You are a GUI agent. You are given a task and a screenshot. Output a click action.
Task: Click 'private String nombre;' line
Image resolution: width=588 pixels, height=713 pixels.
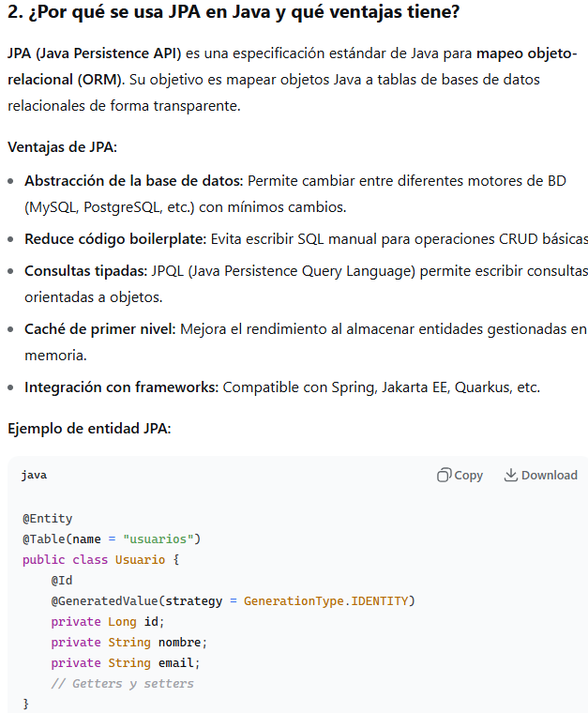[x=129, y=643]
